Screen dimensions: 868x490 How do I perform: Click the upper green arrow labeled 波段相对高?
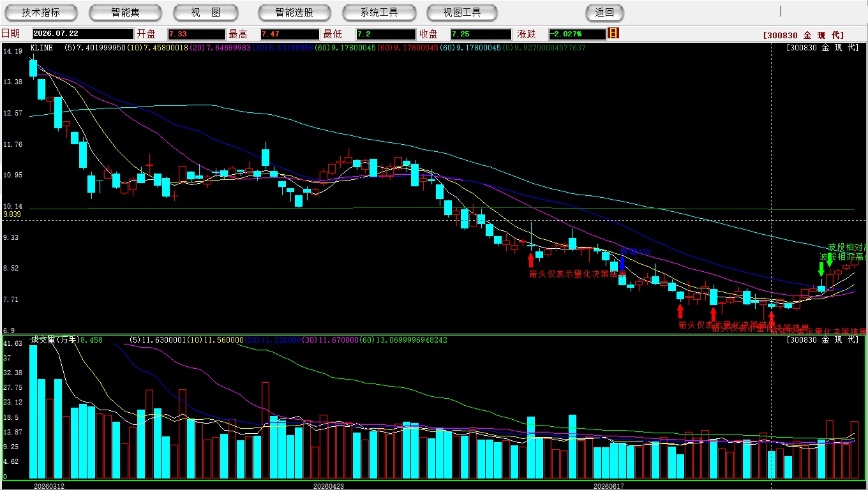[x=830, y=260]
